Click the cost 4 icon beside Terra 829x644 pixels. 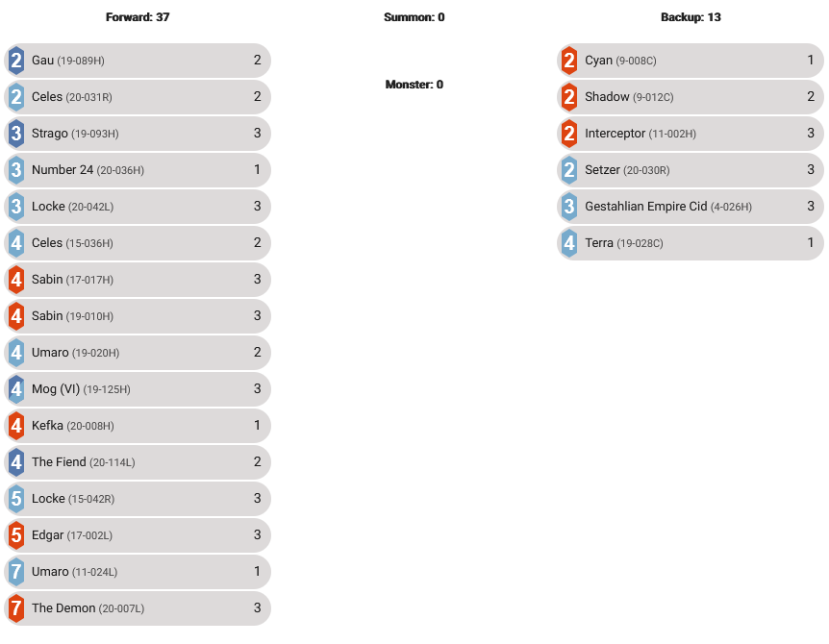coord(569,243)
